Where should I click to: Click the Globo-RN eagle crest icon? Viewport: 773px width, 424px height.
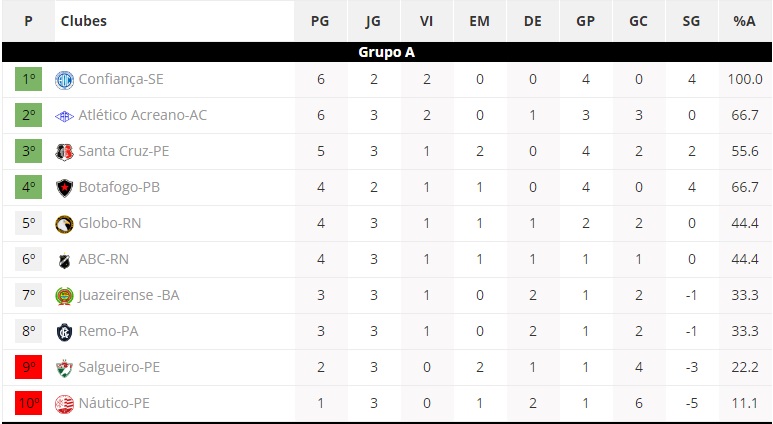point(64,224)
